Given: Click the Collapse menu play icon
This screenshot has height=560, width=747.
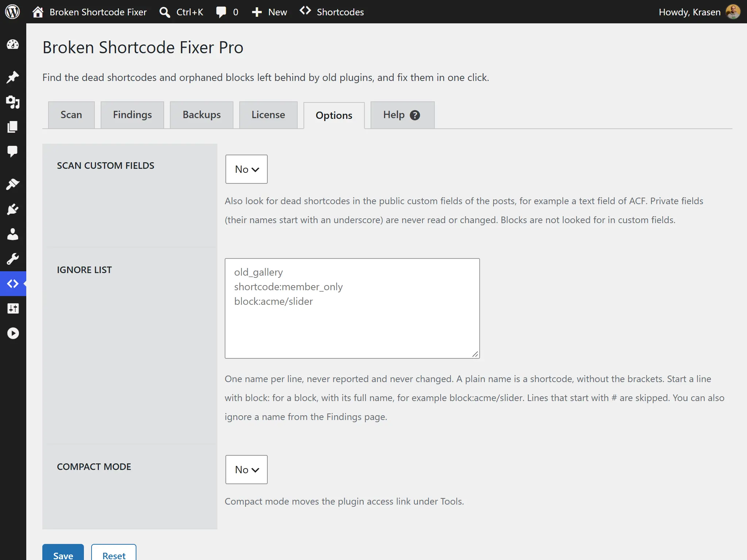Looking at the screenshot, I should coord(13,333).
